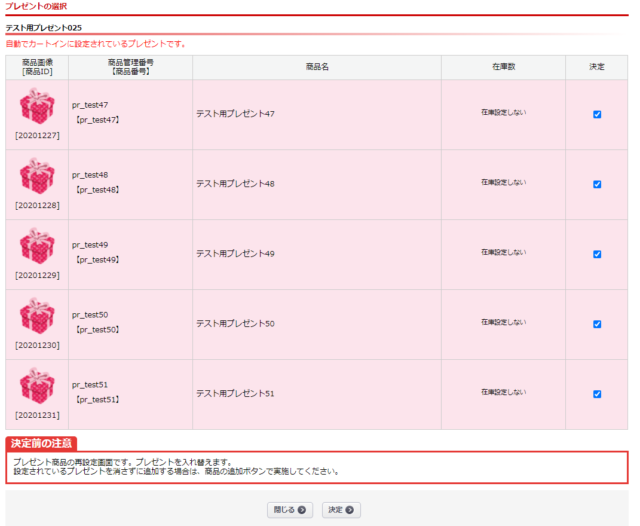Viewport: 640px width, 526px height.
Task: Uncheck the checkbox for テスト用プレゼント47
Action: 597,114
